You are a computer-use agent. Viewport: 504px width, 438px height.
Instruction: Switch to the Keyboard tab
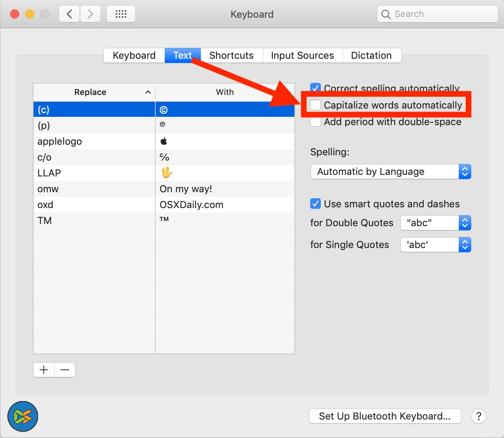pos(134,55)
